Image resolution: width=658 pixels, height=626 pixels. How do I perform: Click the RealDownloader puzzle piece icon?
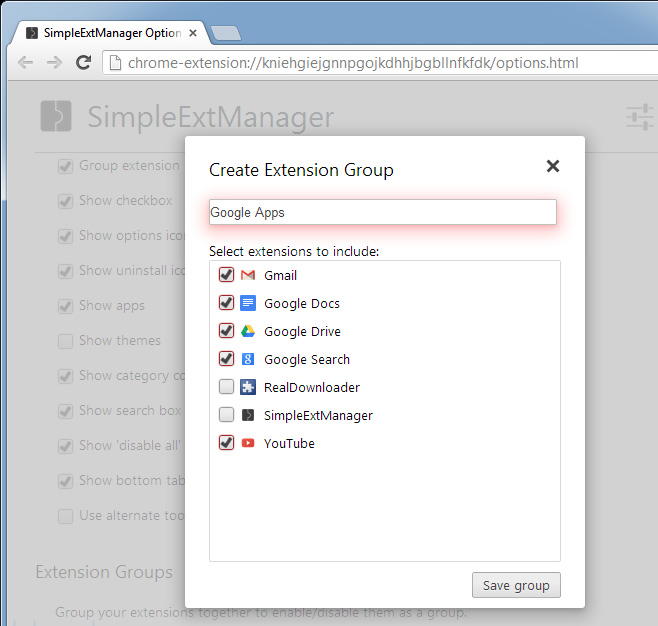pyautogui.click(x=248, y=387)
